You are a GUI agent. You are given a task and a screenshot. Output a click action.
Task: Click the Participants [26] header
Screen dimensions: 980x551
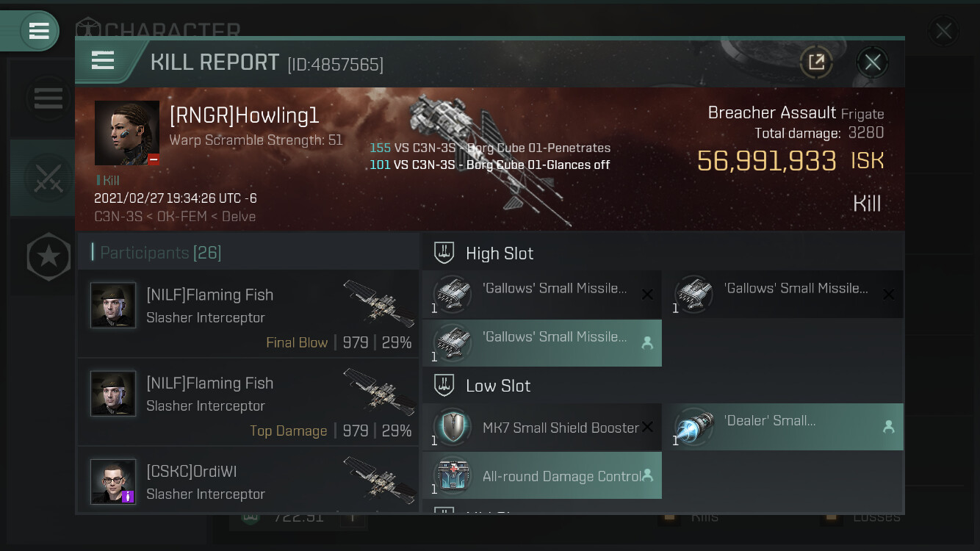click(x=160, y=253)
